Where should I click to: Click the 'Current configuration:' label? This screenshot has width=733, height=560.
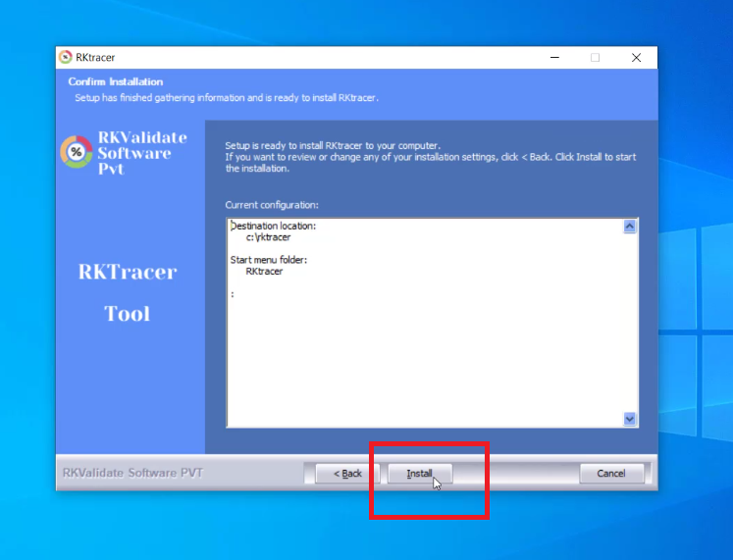272,205
